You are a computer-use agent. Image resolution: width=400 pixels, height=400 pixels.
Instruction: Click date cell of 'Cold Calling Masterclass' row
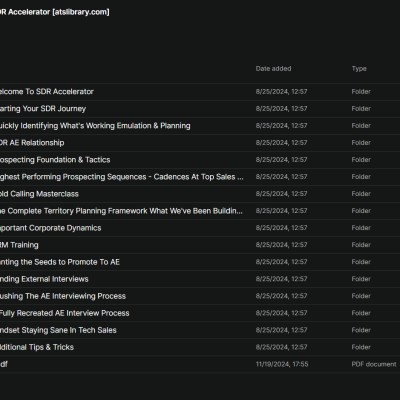pos(281,194)
